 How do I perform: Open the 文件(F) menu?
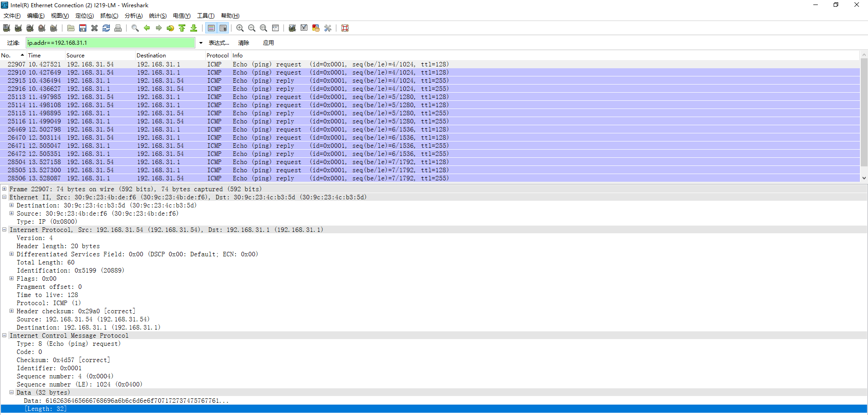coord(12,16)
